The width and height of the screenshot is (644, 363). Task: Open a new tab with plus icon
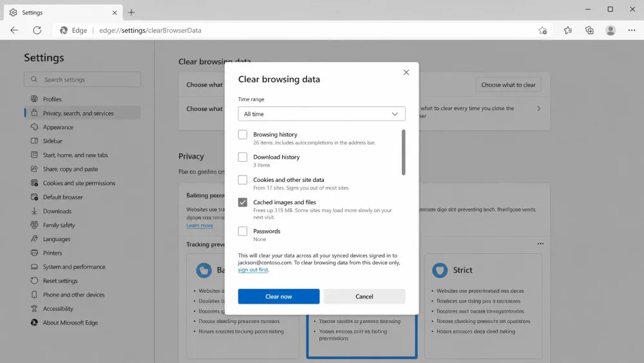click(x=131, y=12)
